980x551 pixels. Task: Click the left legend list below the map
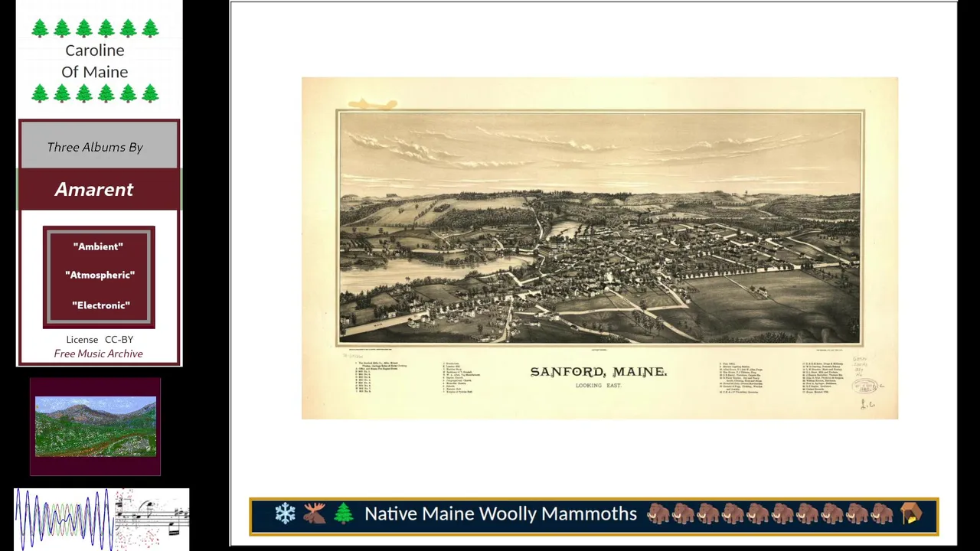(x=383, y=378)
